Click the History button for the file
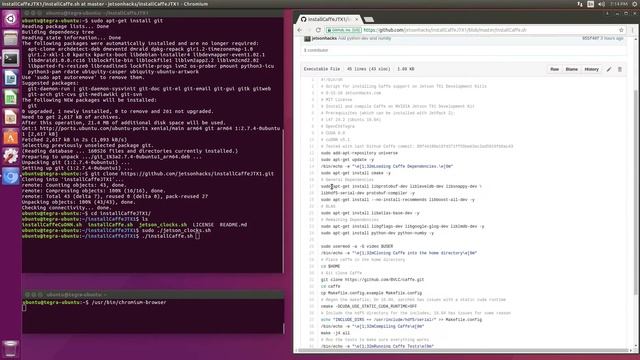Screen dimensions: 640x360 (x=591, y=69)
